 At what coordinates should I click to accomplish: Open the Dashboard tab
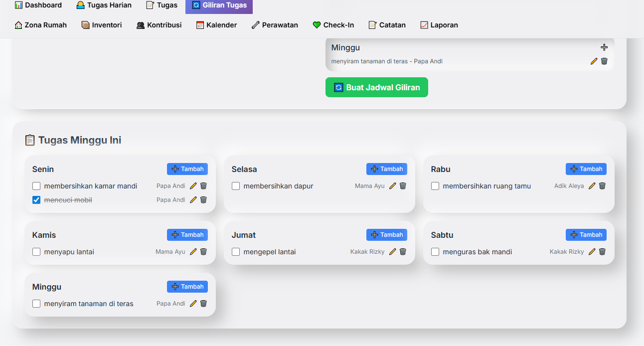(38, 5)
